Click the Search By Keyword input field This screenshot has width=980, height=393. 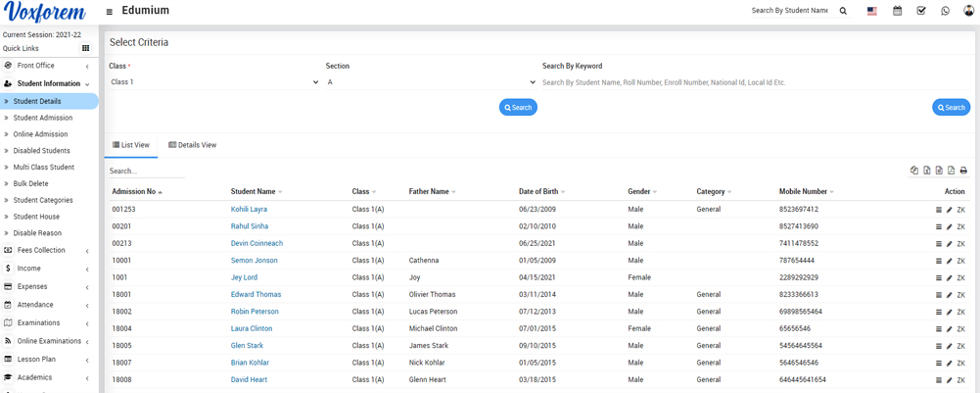click(754, 82)
